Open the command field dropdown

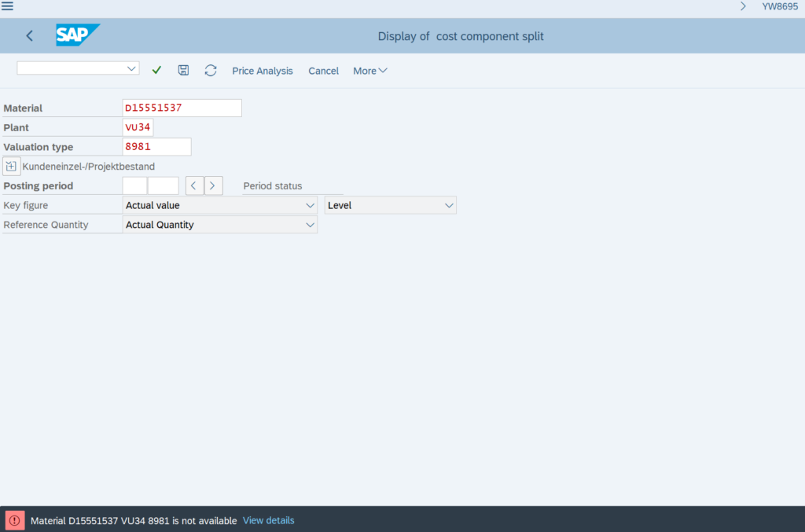point(131,68)
